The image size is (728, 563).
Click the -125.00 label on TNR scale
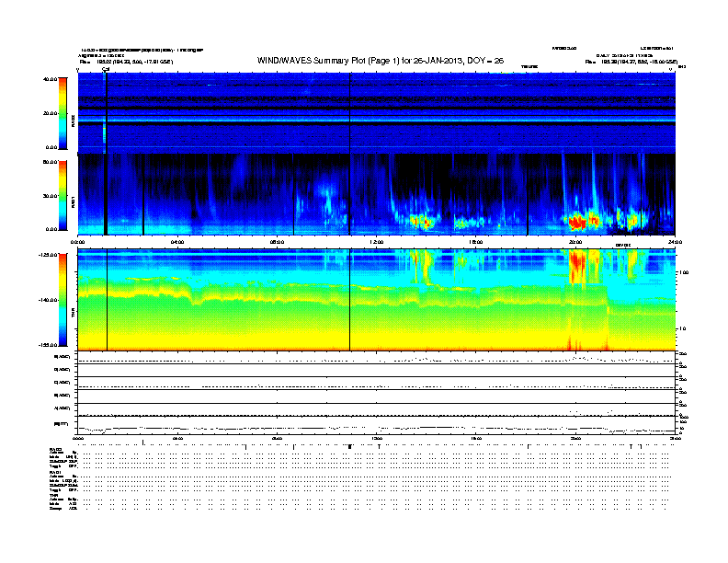click(48, 255)
